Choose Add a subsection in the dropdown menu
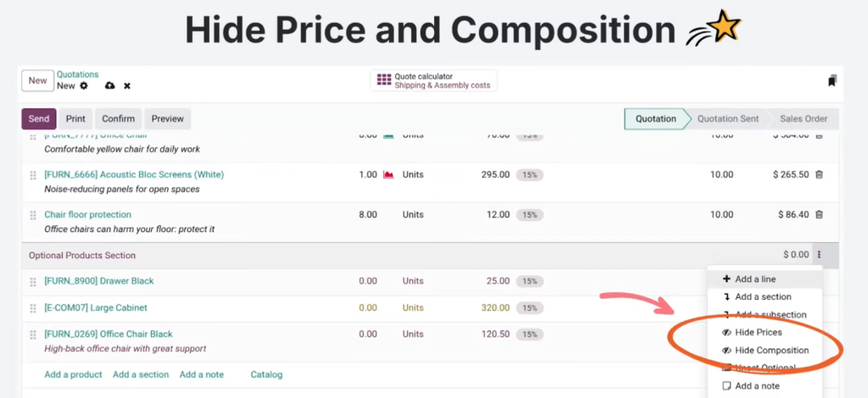868x398 pixels. [x=765, y=314]
